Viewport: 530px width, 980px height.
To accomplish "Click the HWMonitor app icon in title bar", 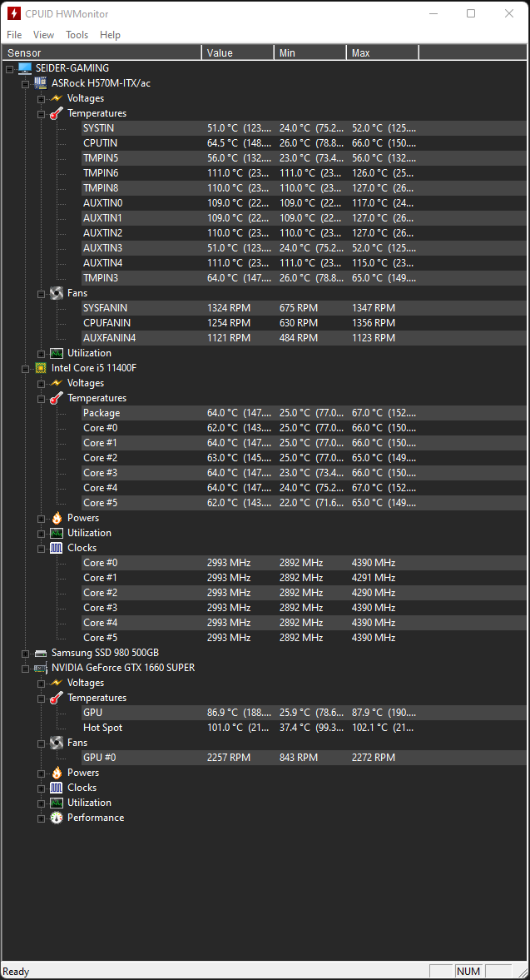I will click(x=14, y=14).
